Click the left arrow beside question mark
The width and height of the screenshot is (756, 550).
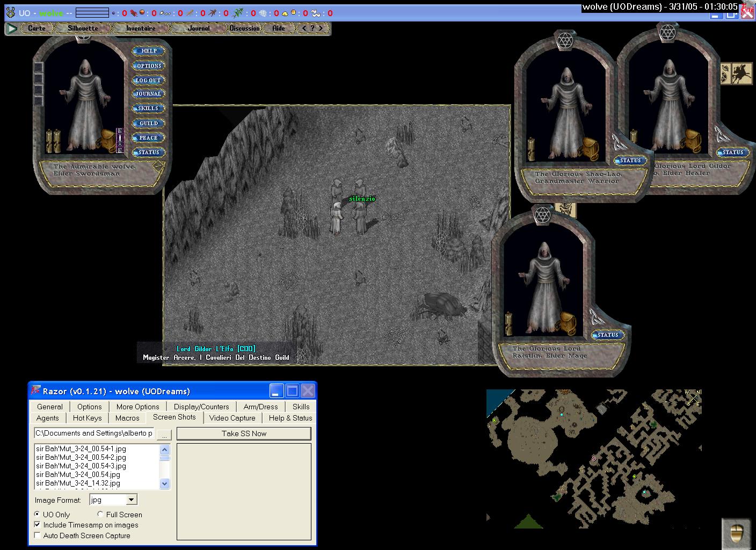(304, 28)
